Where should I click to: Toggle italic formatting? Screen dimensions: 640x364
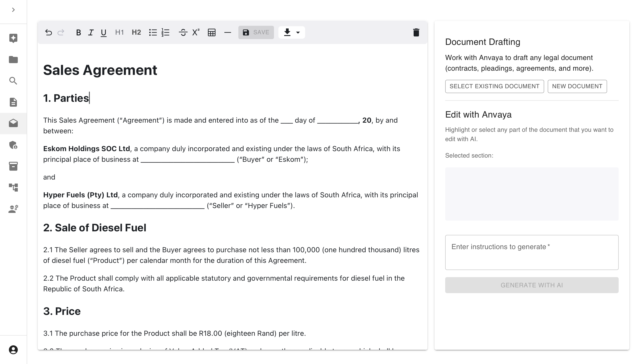[x=91, y=32]
